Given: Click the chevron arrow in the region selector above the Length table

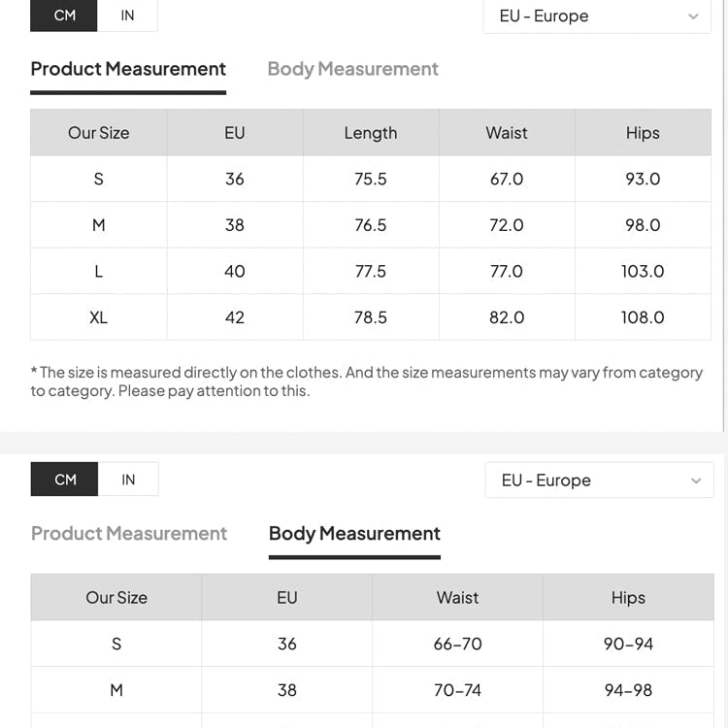Looking at the screenshot, I should tap(693, 17).
